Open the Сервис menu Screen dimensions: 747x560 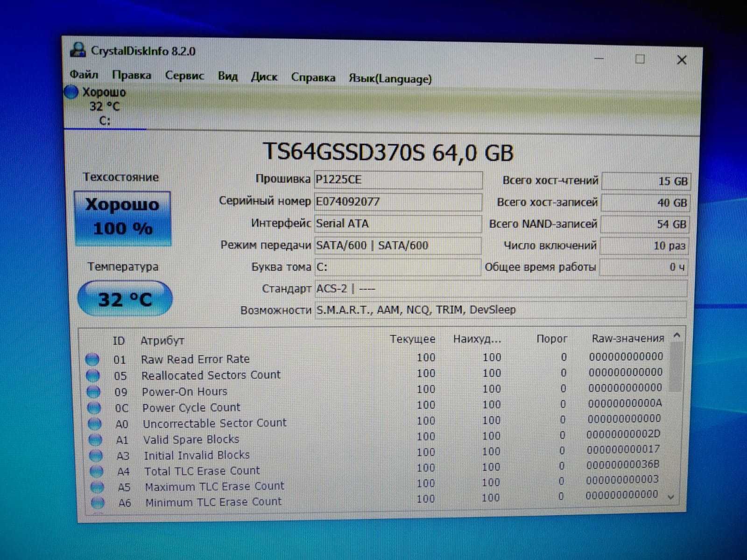(184, 76)
